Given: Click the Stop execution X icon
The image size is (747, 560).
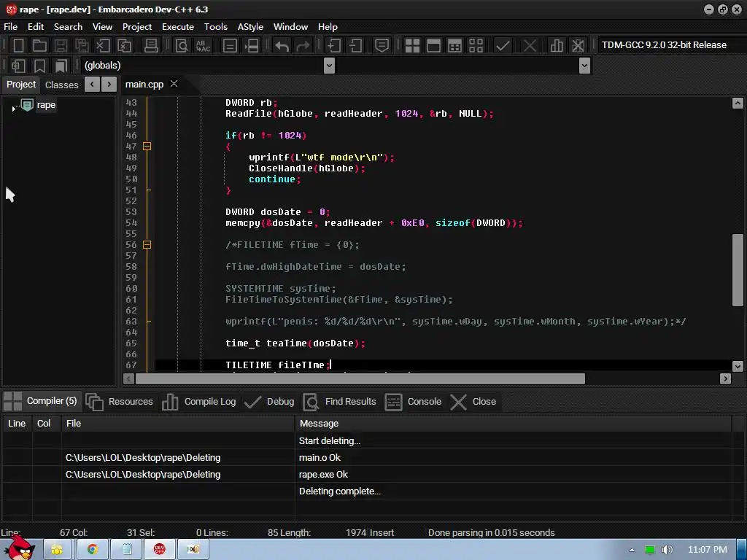Looking at the screenshot, I should pyautogui.click(x=530, y=46).
